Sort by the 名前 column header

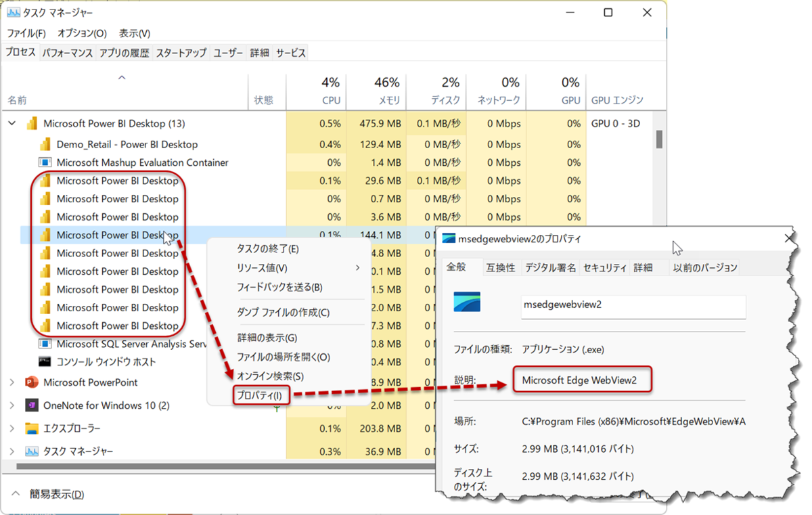[125, 91]
